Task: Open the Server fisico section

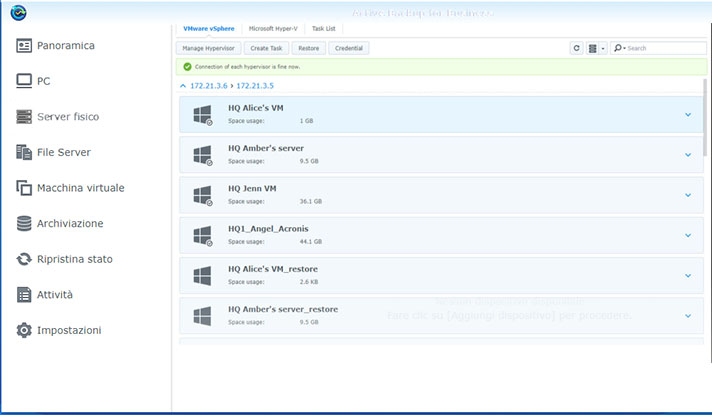Action: pos(67,117)
